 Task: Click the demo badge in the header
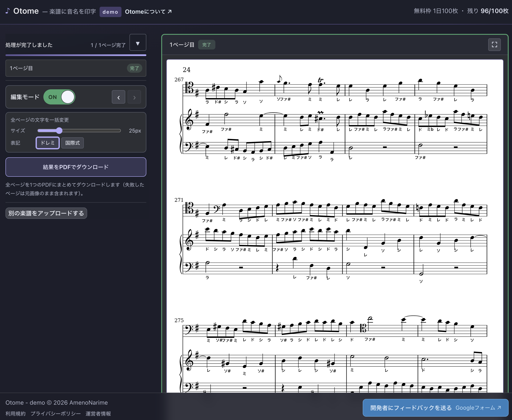(110, 12)
